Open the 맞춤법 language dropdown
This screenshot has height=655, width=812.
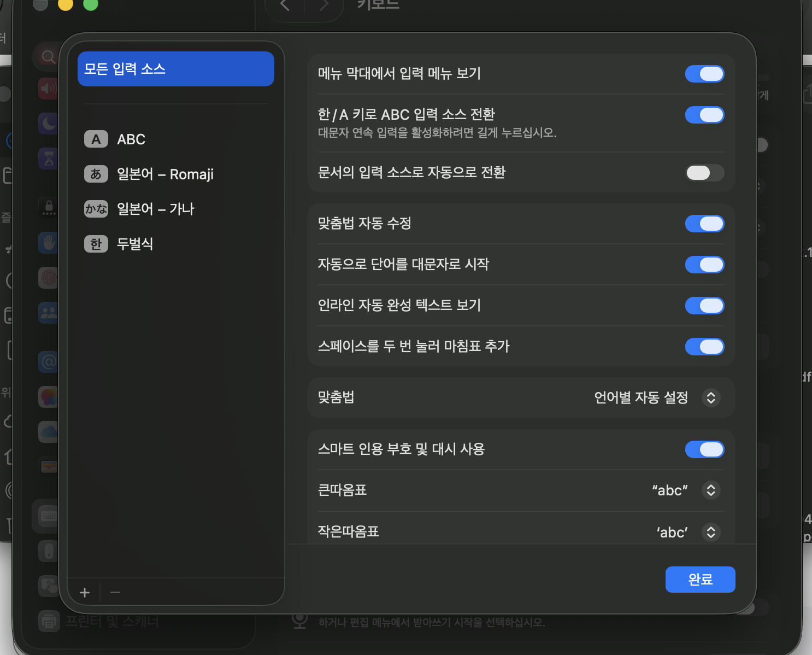[x=710, y=397]
